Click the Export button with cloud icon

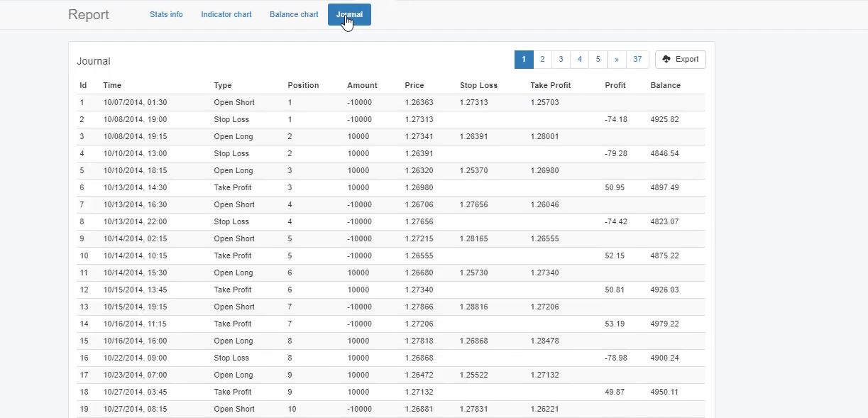680,60
